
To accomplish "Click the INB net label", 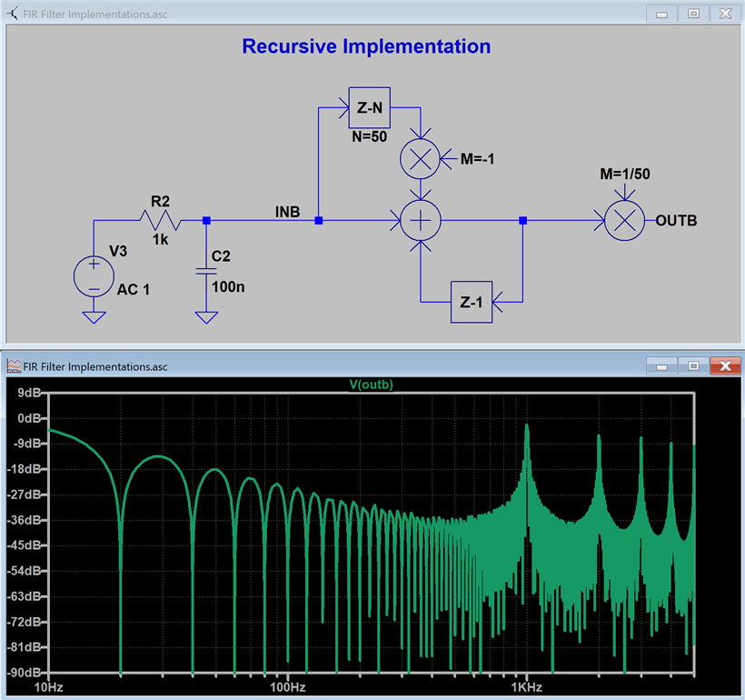I will click(287, 212).
